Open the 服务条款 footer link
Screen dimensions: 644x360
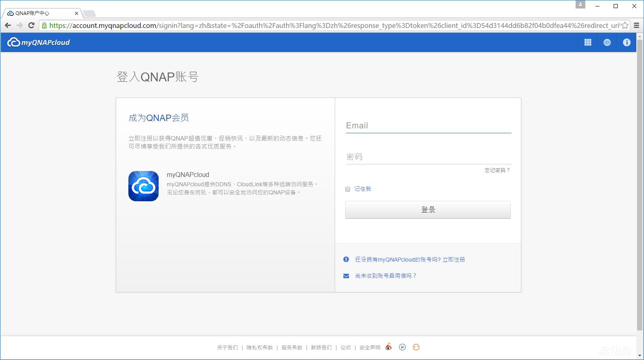pos(292,347)
